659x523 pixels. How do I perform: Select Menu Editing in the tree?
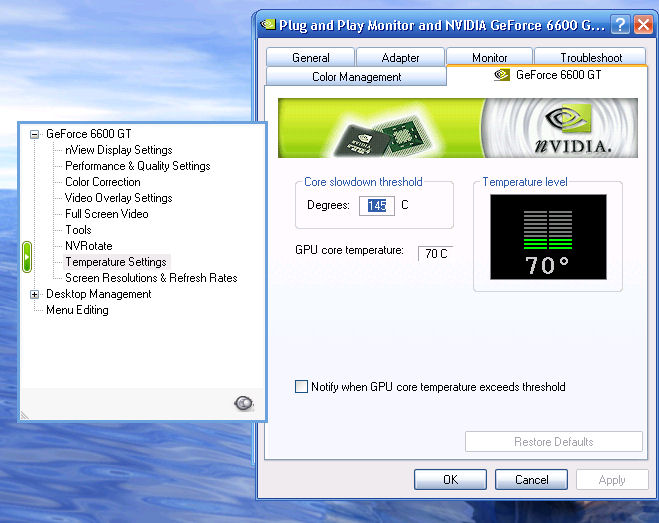coord(77,310)
